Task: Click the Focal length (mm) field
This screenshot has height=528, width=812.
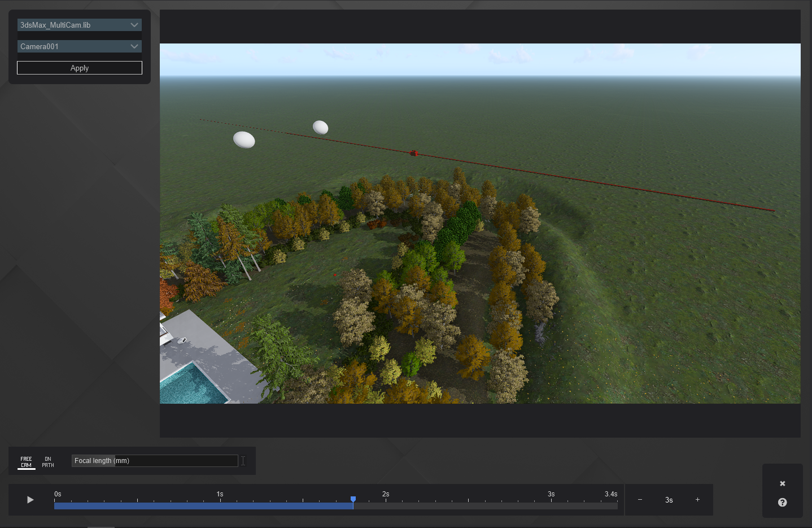Action: click(x=155, y=461)
